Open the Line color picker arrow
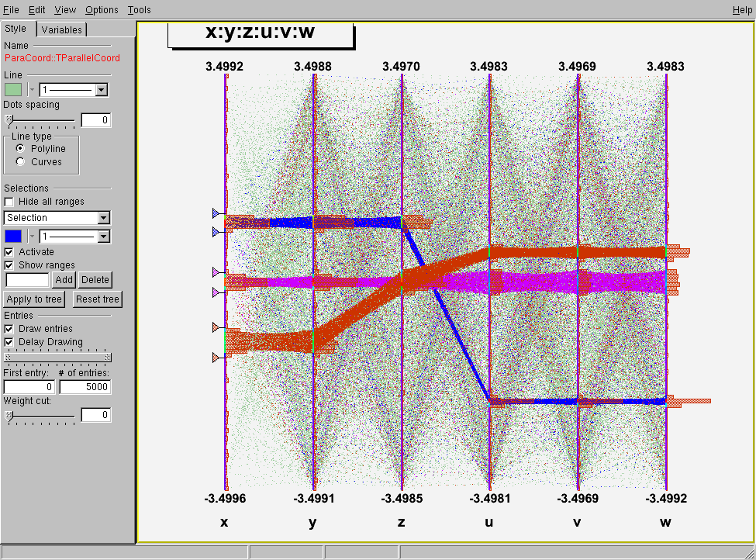The height and width of the screenshot is (560, 756). [x=33, y=90]
